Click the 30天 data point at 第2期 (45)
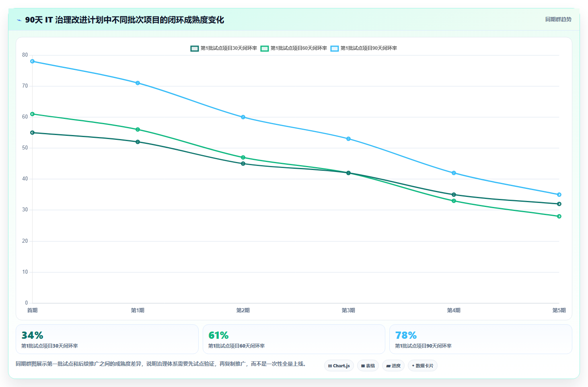The width and height of the screenshot is (588, 387). point(243,164)
